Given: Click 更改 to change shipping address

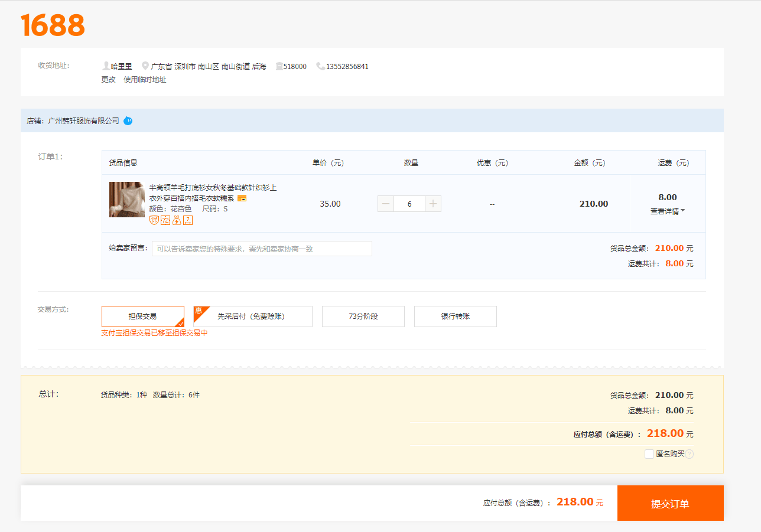Looking at the screenshot, I should (x=108, y=80).
